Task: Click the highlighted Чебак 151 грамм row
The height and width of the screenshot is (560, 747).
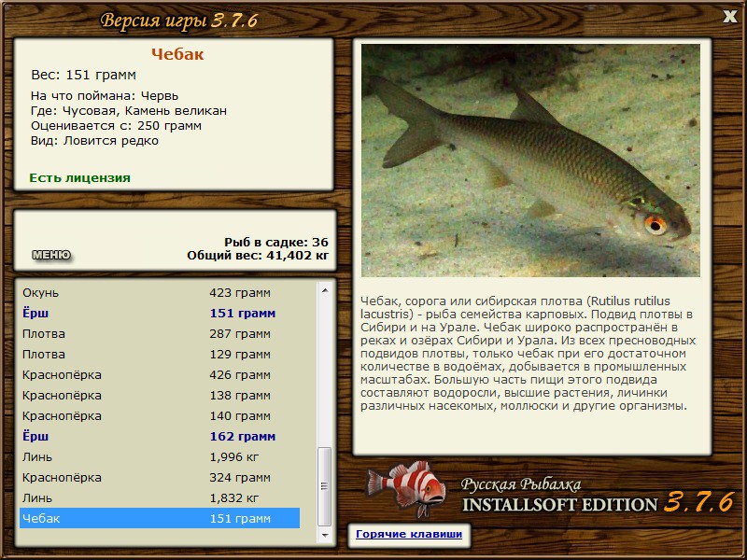Action: (160, 518)
